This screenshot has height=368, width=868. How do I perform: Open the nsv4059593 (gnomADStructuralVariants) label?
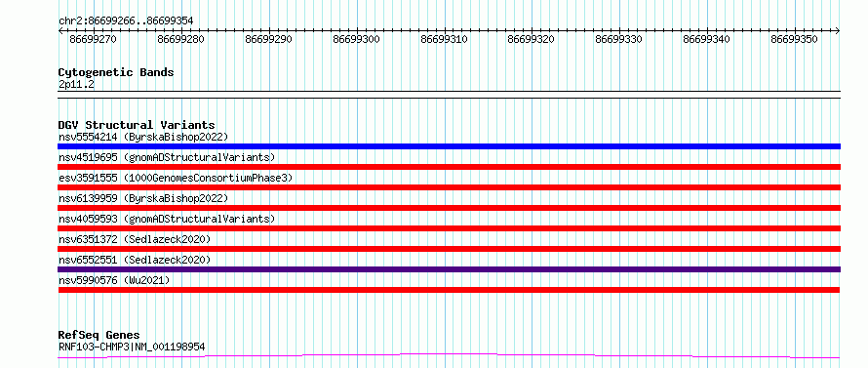167,219
